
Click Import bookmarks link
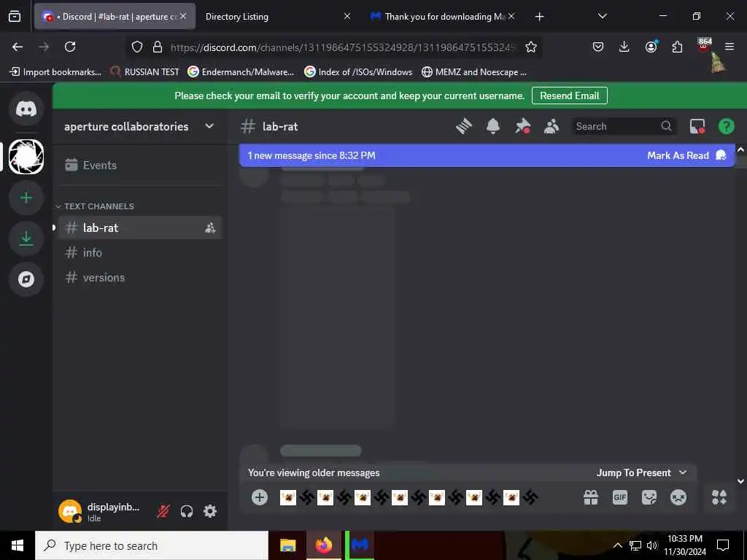coord(55,72)
